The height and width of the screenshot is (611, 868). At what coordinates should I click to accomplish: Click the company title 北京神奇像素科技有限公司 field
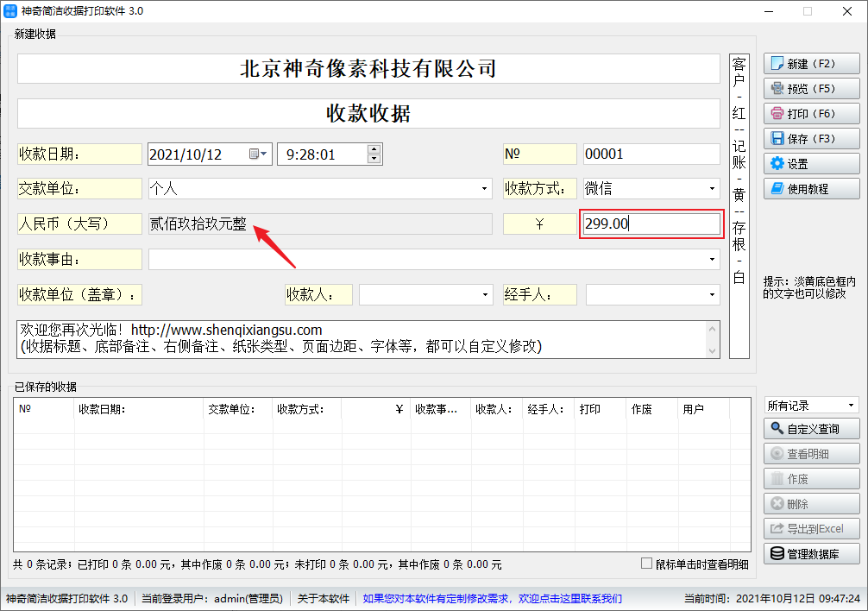click(x=368, y=69)
